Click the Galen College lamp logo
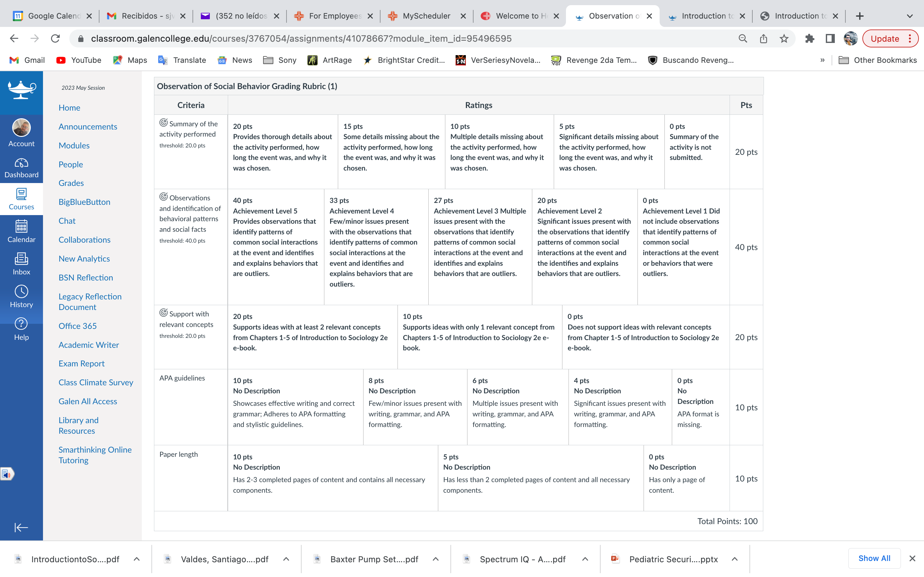 (x=21, y=90)
